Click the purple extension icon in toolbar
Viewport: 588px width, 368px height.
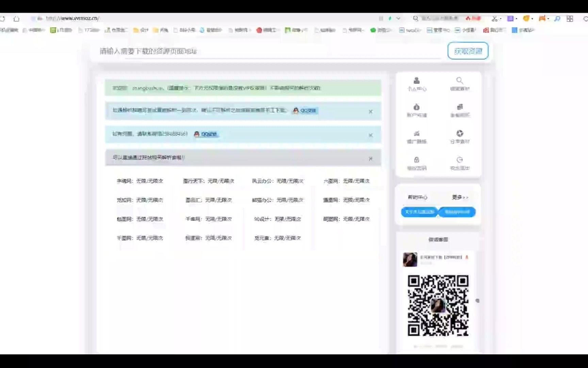(510, 18)
